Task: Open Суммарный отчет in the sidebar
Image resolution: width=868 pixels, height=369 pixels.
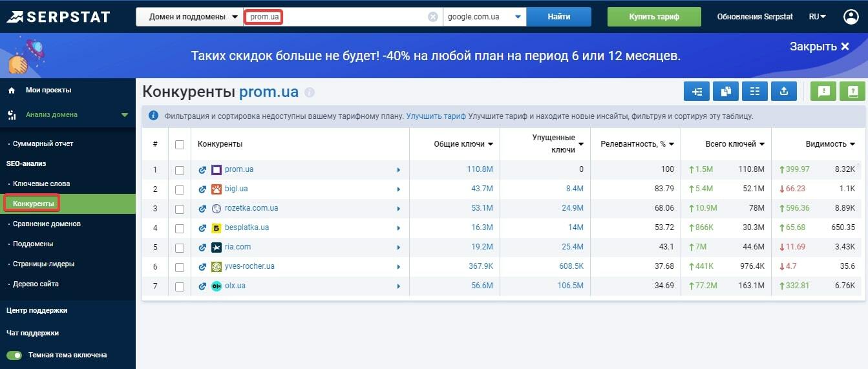Action: [x=43, y=143]
